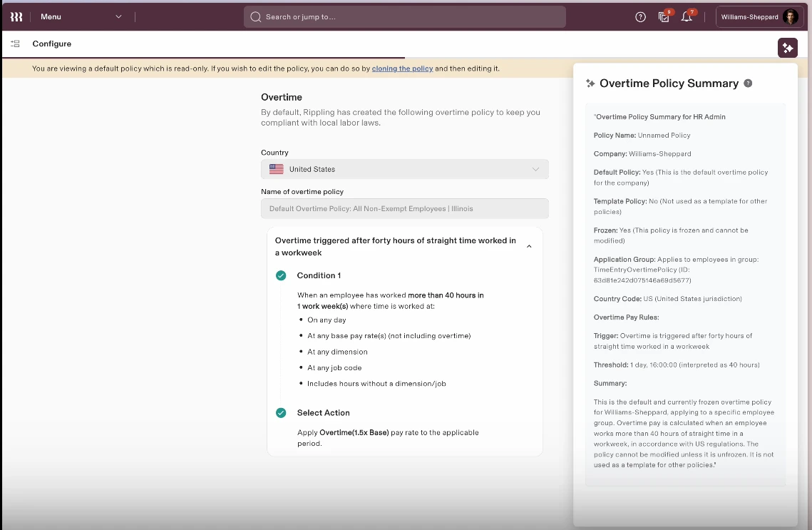Click 'Threshold: 1 day, 16:00:00' line
Image resolution: width=812 pixels, height=530 pixels.
pyautogui.click(x=677, y=365)
